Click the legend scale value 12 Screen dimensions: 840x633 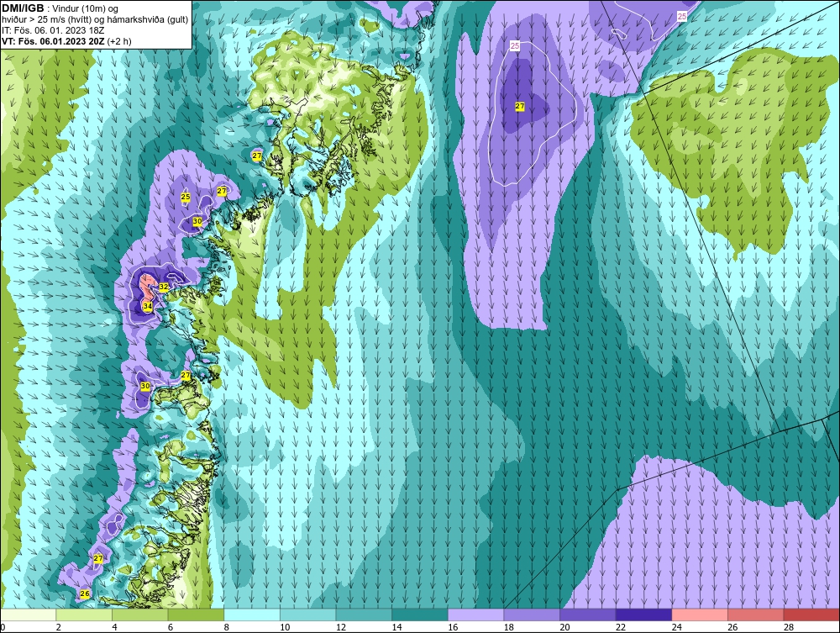pyautogui.click(x=341, y=627)
